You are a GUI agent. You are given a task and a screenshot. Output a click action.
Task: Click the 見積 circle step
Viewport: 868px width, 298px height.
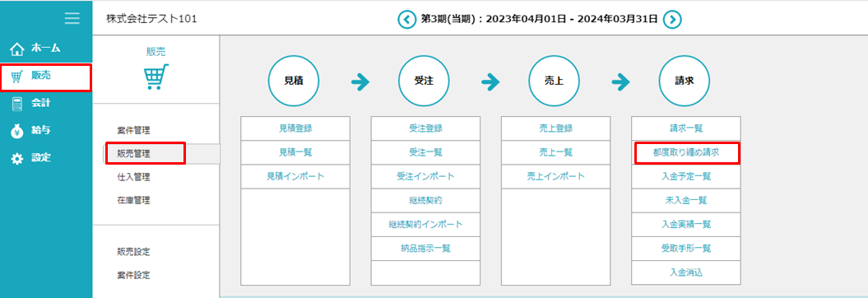(x=294, y=81)
